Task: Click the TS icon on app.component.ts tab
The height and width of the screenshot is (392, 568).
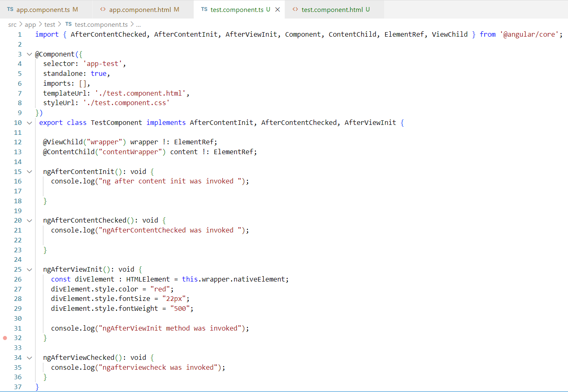Action: click(x=10, y=9)
